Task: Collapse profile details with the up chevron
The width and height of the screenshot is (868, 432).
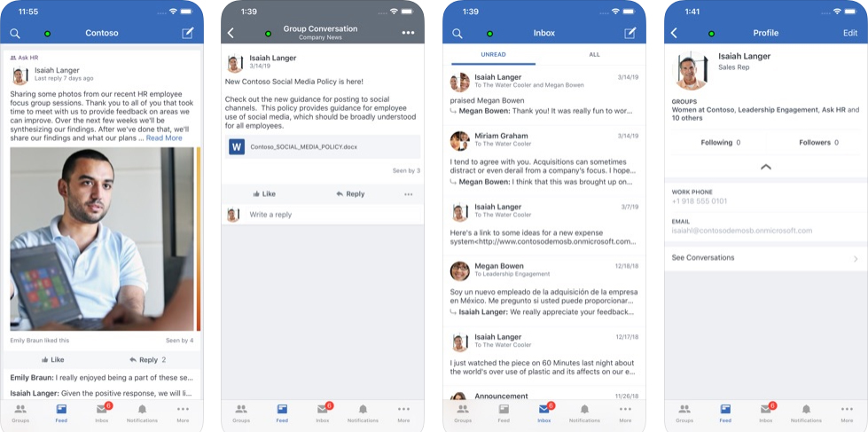Action: coord(766,167)
